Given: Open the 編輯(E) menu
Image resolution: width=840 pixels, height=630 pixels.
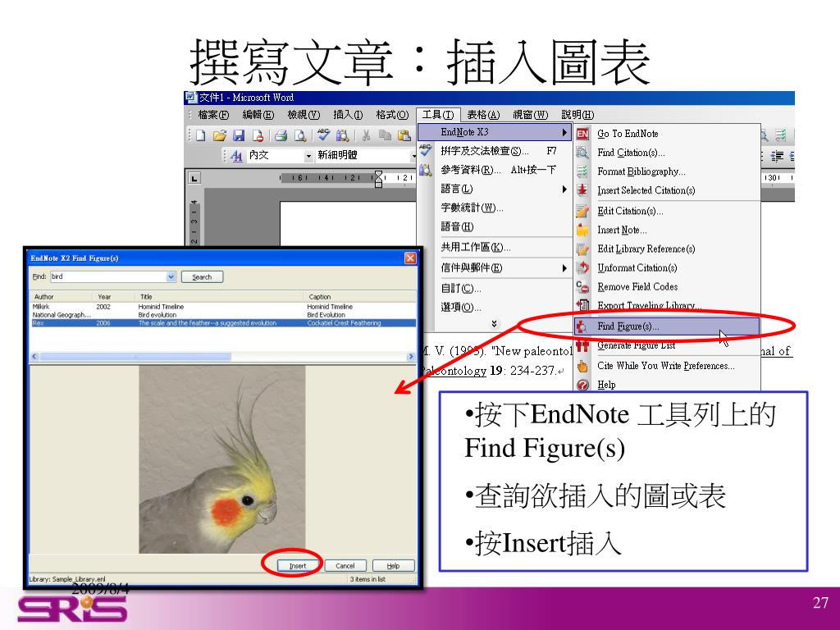Looking at the screenshot, I should tap(258, 115).
